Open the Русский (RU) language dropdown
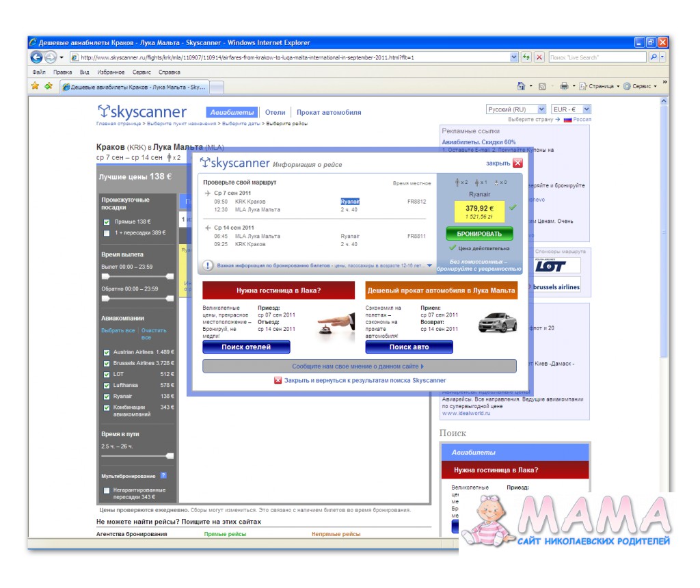This screenshot has height=588, width=700. click(516, 109)
